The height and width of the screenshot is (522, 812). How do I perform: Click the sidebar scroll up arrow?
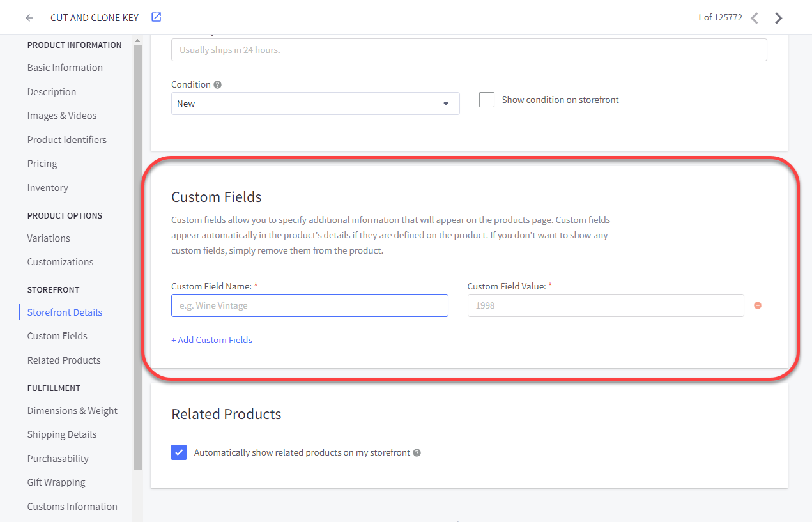pos(137,40)
